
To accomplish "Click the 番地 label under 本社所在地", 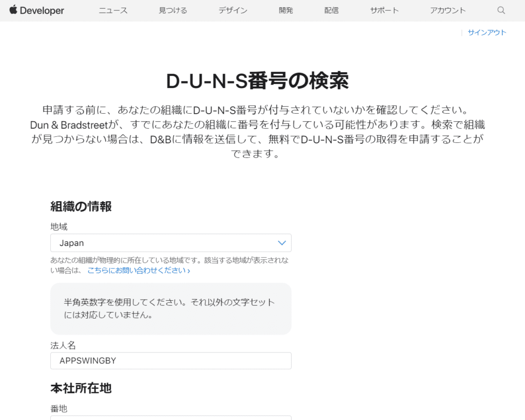I will click(x=59, y=408).
